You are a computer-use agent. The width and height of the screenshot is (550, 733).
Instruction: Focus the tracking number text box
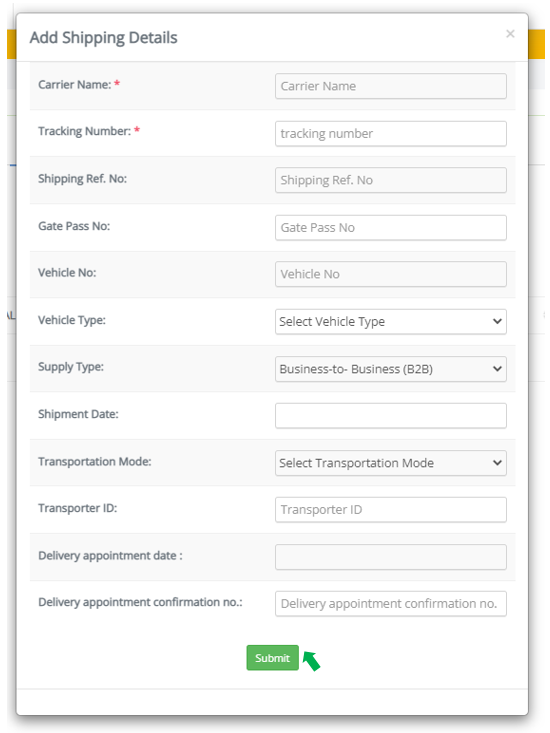(391, 134)
